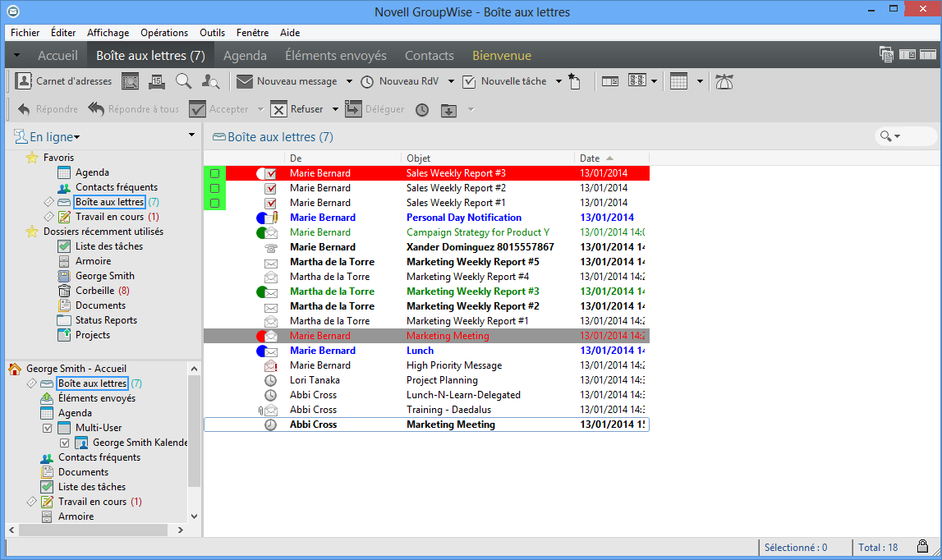
Task: Click the magnifier Find icon in toolbar
Action: pos(183,81)
